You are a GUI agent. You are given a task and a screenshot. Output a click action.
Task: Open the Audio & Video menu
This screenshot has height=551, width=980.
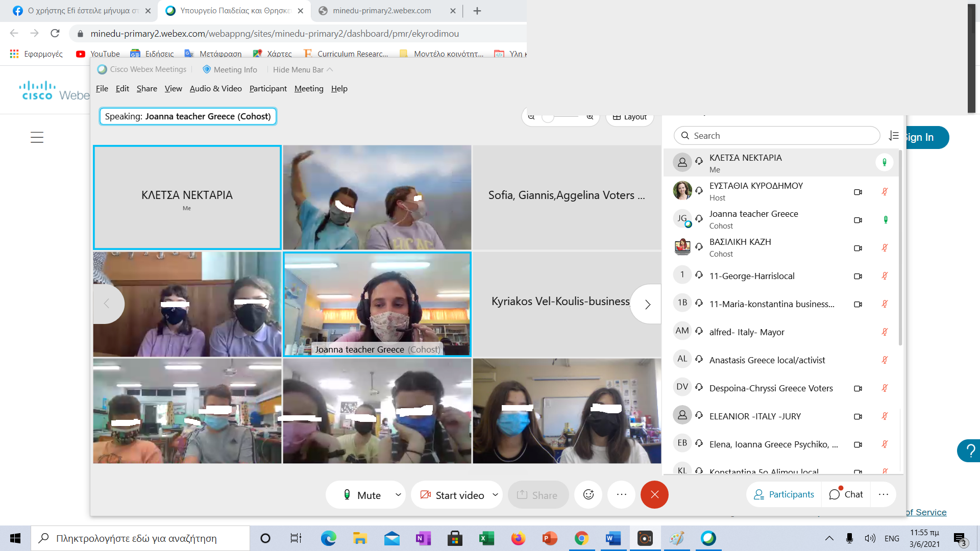pos(215,89)
